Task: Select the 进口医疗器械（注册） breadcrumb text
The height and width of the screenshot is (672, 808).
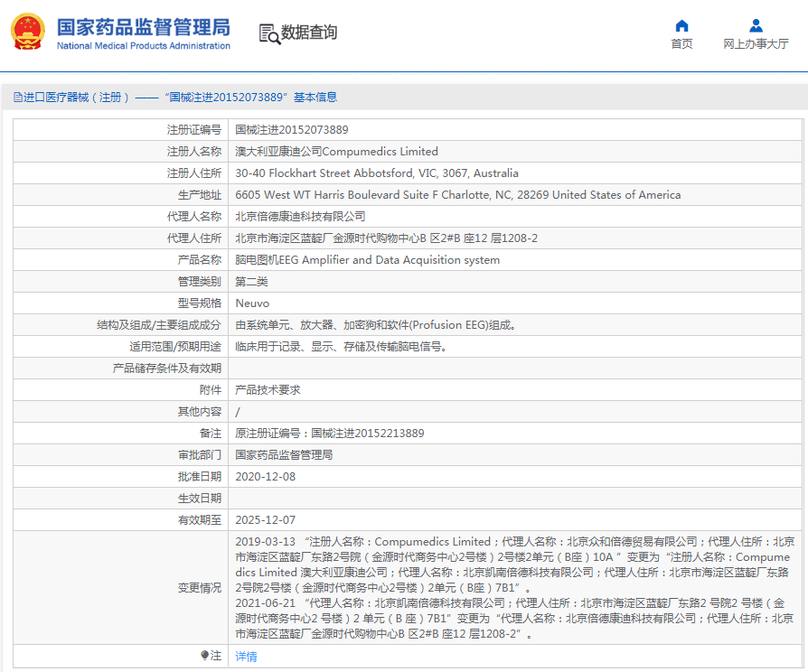Action: click(x=76, y=98)
